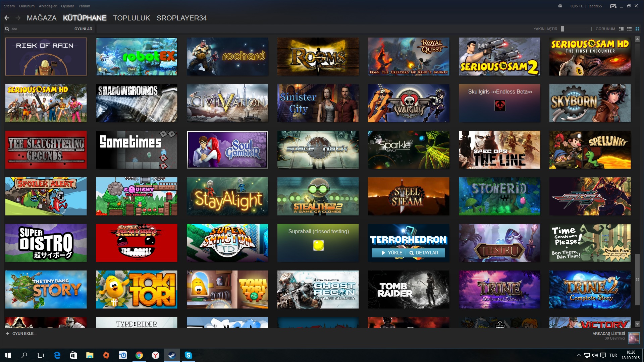644x362 pixels.
Task: Select the Toki Tori game tile
Action: tap(137, 290)
